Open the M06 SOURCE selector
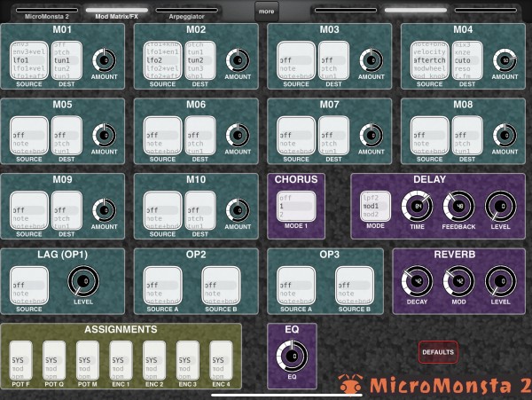The image size is (532, 400). tap(162, 136)
